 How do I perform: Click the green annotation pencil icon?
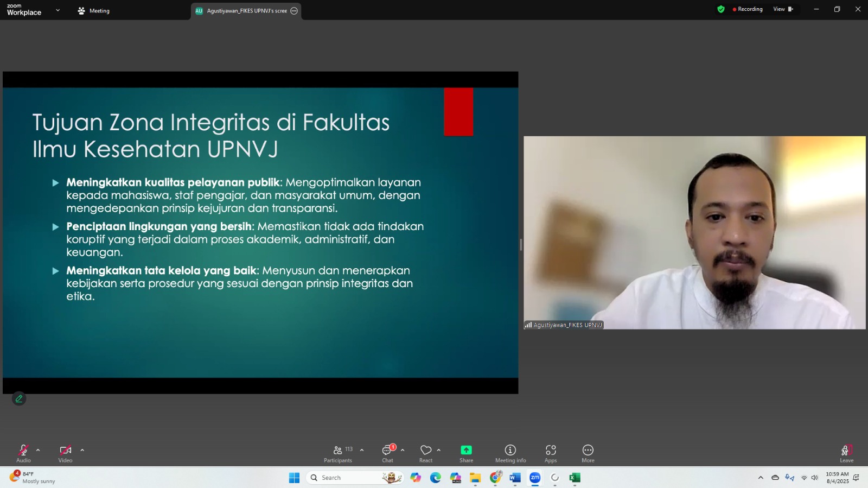[19, 398]
